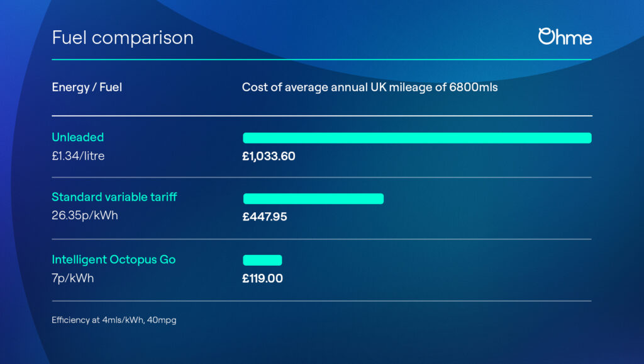The height and width of the screenshot is (364, 644).
Task: Select the annual UK mileage cost header
Action: [370, 88]
